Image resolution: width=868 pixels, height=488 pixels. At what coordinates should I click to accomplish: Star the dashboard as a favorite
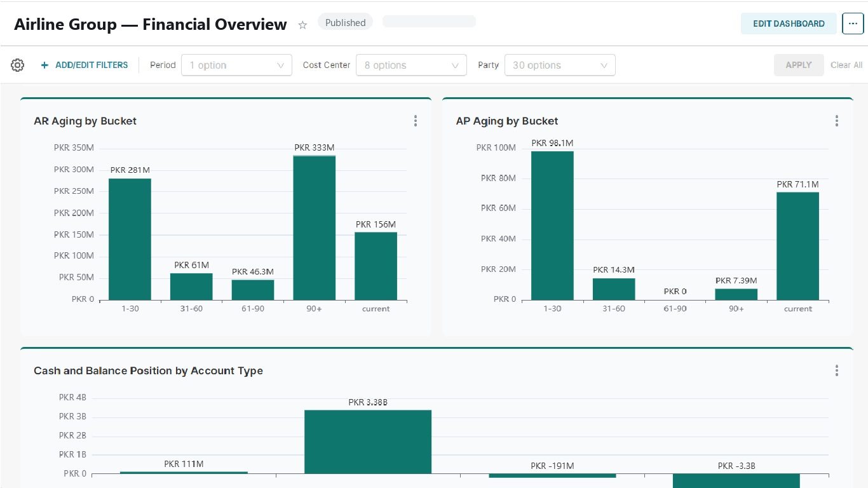point(302,25)
